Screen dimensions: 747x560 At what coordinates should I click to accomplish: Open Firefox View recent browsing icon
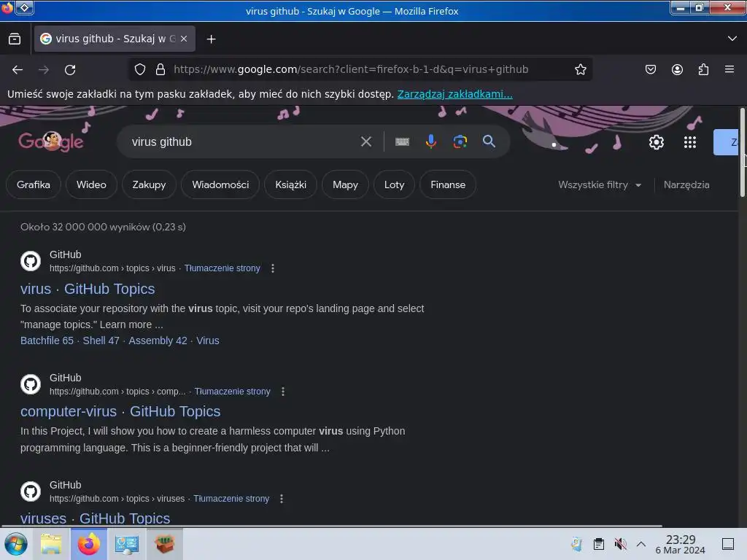(x=15, y=39)
